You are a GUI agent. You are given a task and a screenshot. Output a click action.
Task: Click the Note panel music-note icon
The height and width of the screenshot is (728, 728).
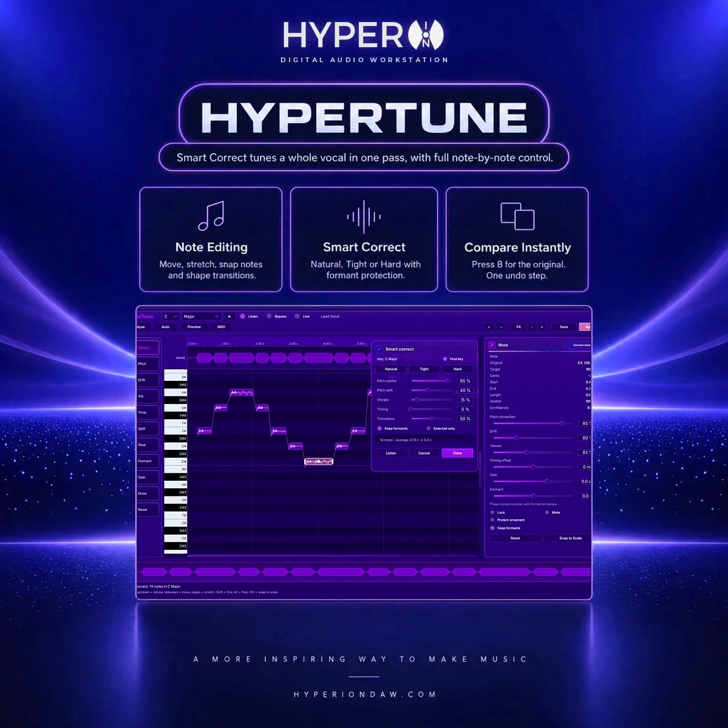point(492,345)
